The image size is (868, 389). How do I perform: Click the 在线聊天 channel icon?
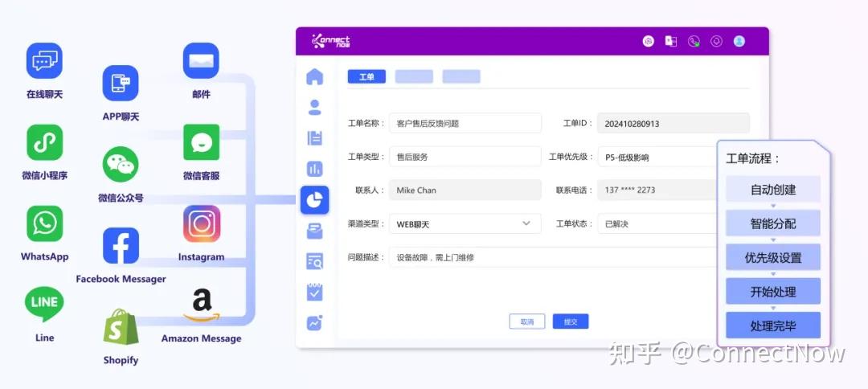(x=44, y=61)
